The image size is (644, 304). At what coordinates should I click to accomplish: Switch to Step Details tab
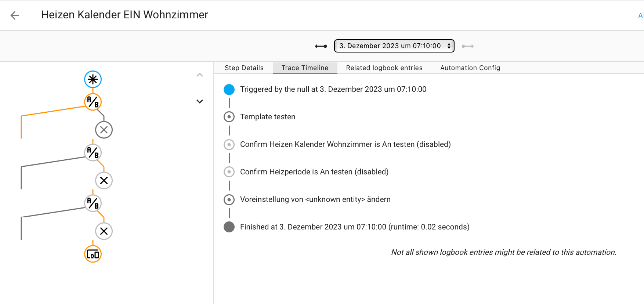point(244,68)
